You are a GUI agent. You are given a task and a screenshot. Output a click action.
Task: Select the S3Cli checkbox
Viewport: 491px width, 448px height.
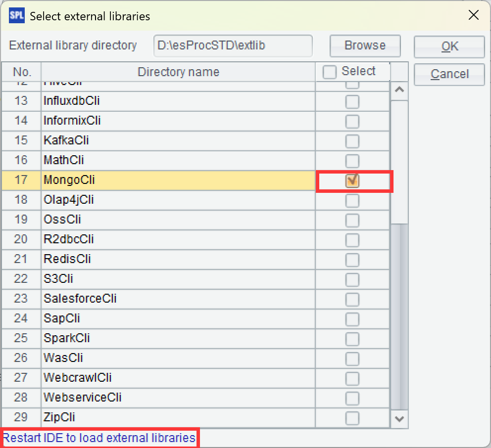[x=352, y=280]
